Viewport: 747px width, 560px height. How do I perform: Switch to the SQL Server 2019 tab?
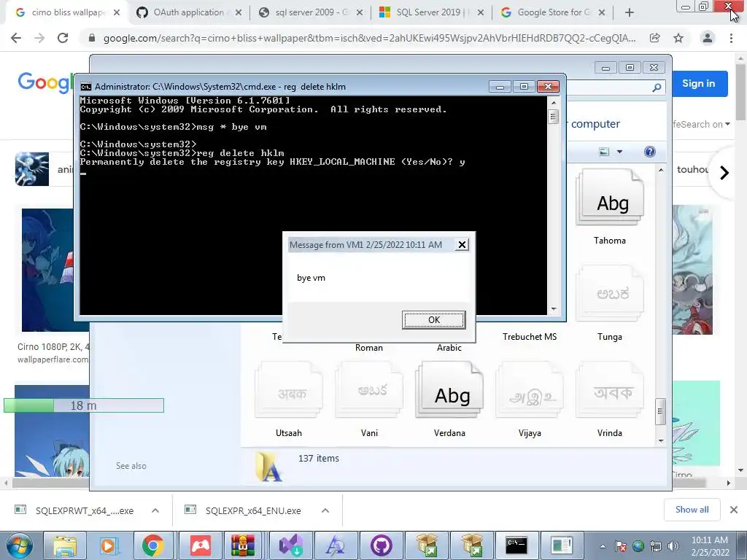(x=431, y=12)
